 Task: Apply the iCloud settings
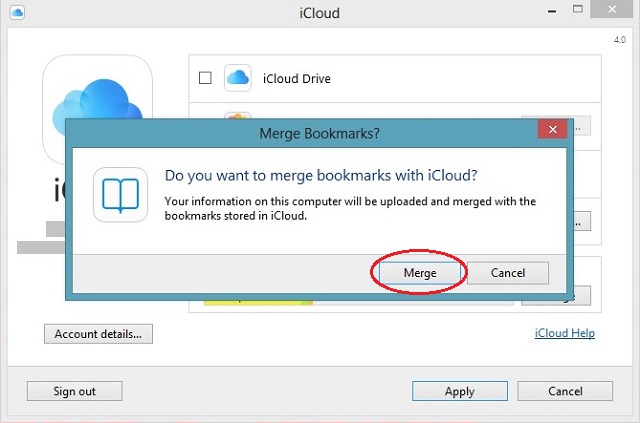click(x=459, y=391)
